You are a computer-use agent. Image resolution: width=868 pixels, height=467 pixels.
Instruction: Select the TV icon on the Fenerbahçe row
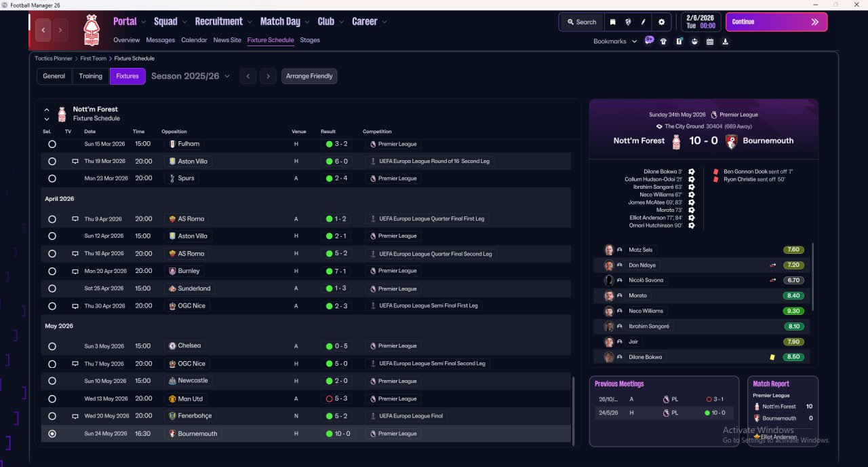coord(75,416)
